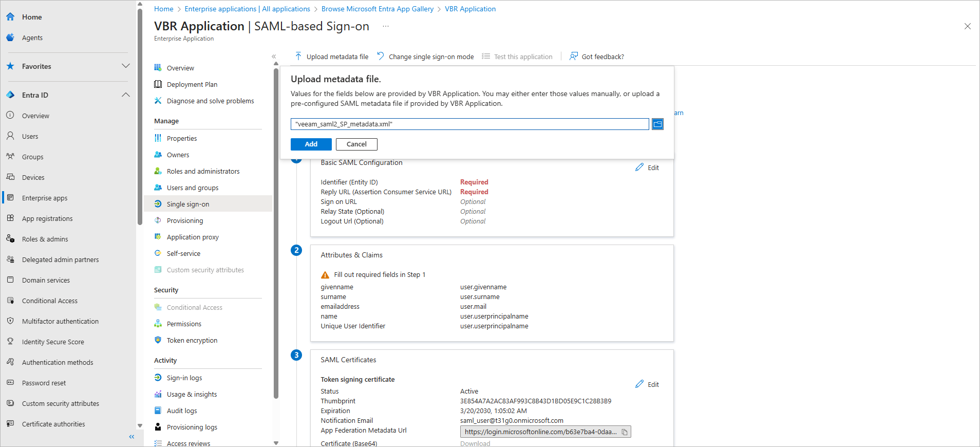
Task: Click the Add button
Action: [x=311, y=144]
